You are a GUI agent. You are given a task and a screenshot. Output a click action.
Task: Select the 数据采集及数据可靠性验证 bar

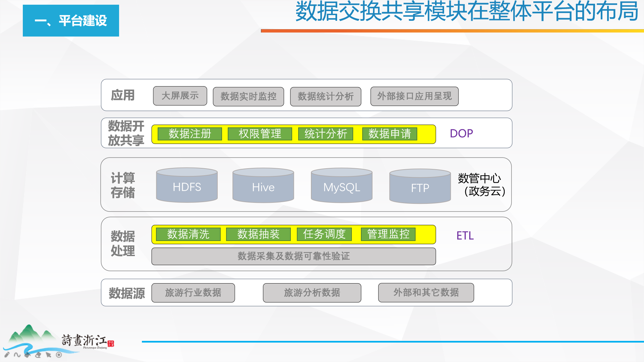(x=293, y=256)
